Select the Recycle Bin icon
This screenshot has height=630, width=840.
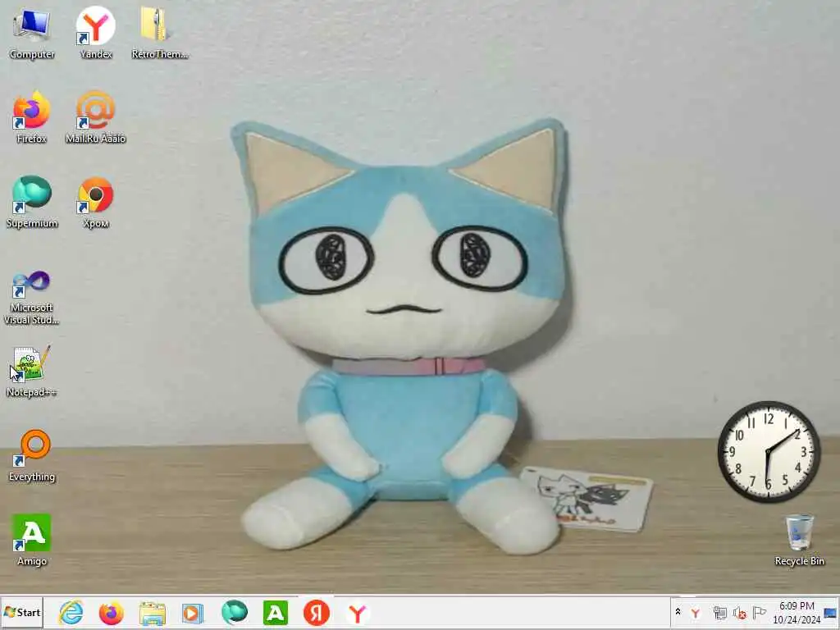coord(799,540)
